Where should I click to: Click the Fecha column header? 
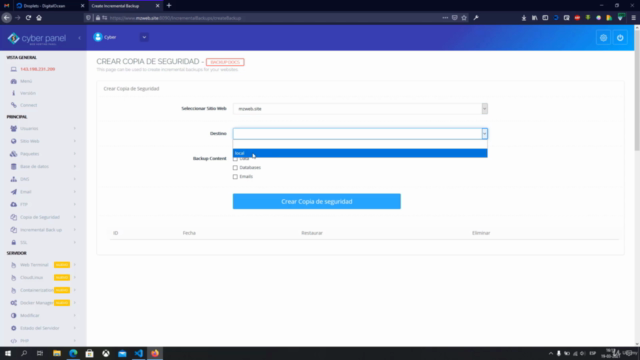189,233
